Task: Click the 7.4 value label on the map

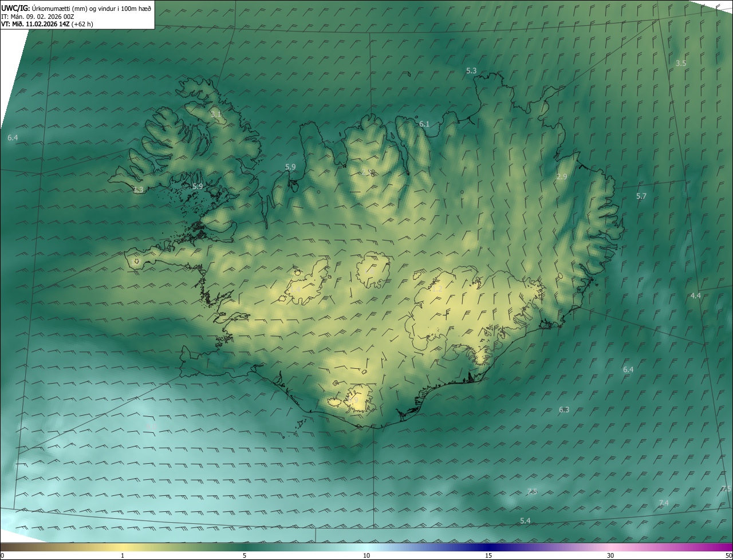Action: pos(664,503)
